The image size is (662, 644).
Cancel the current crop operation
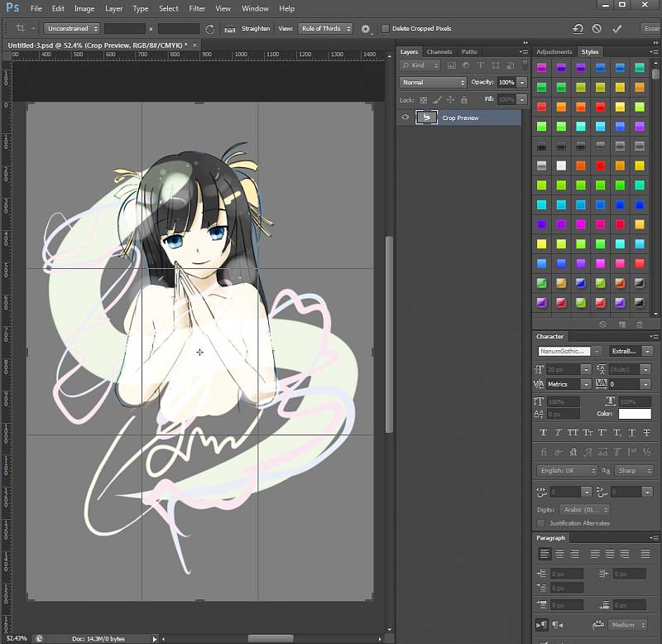597,28
